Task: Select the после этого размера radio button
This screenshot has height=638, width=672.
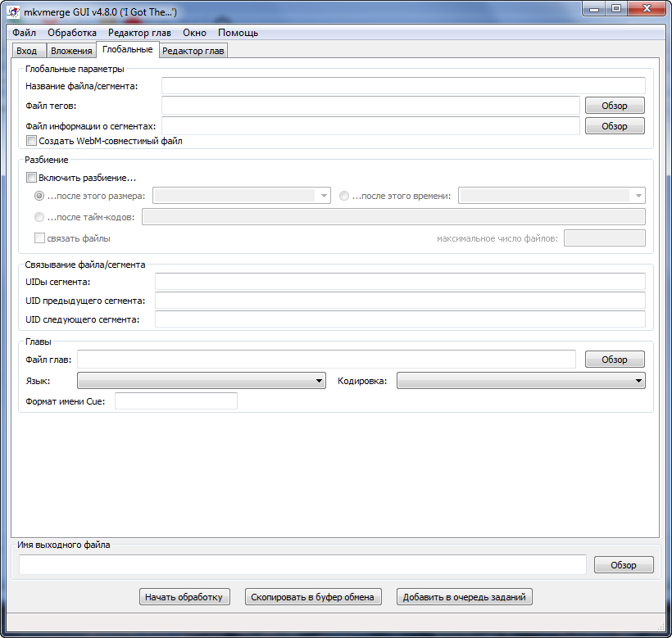Action: [39, 196]
